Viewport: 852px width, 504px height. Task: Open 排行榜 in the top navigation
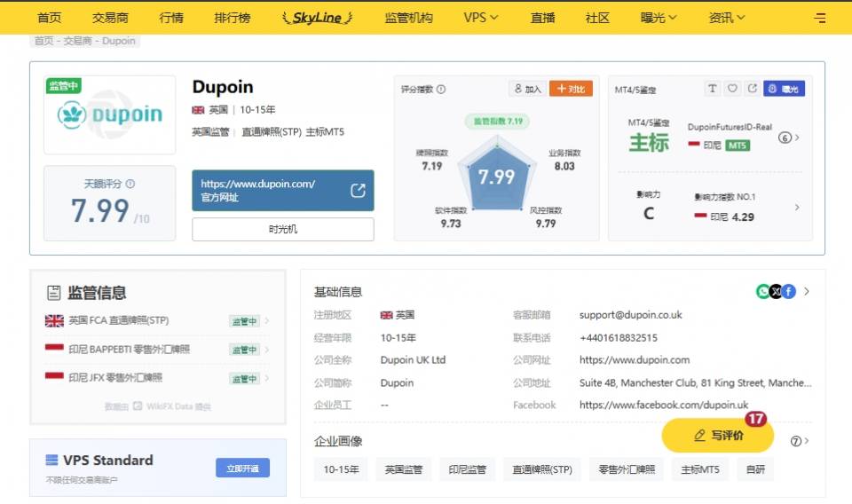pyautogui.click(x=233, y=18)
